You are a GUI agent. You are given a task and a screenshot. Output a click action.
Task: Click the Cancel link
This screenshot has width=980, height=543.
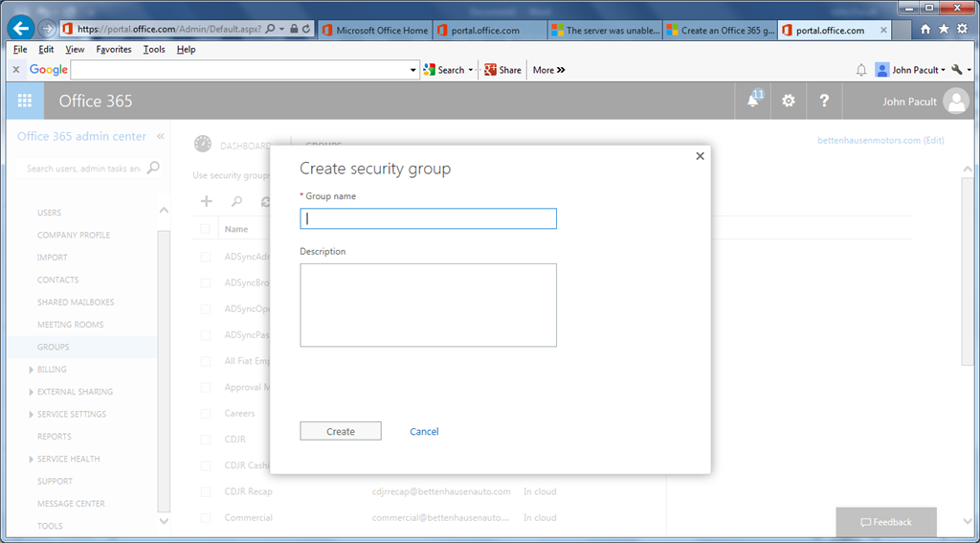(424, 432)
